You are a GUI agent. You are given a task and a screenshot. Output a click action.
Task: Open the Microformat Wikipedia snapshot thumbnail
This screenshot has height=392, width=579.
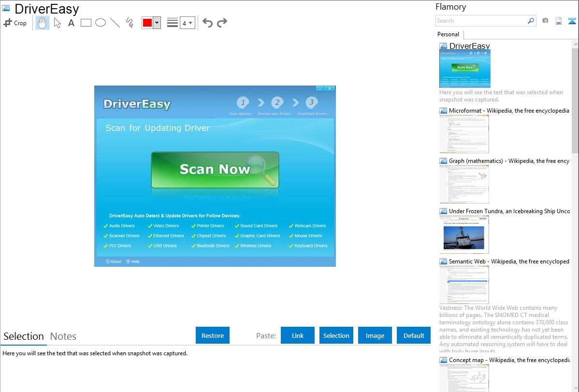[x=464, y=134]
